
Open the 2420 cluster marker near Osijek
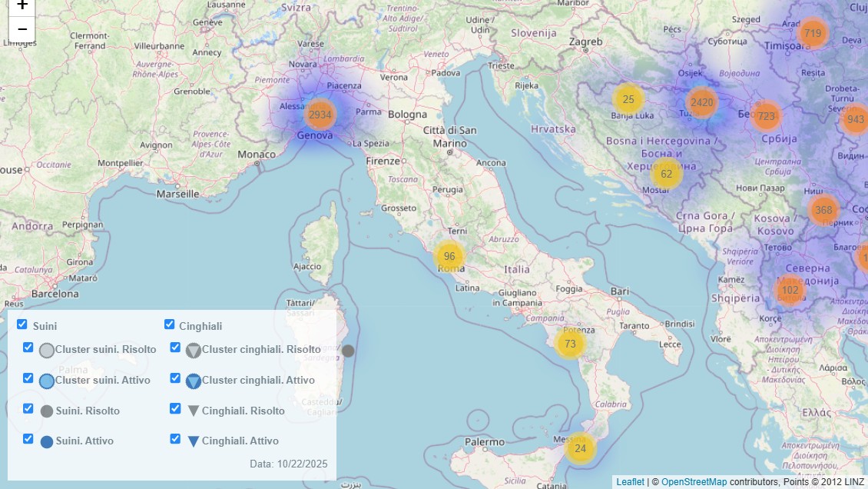(701, 102)
